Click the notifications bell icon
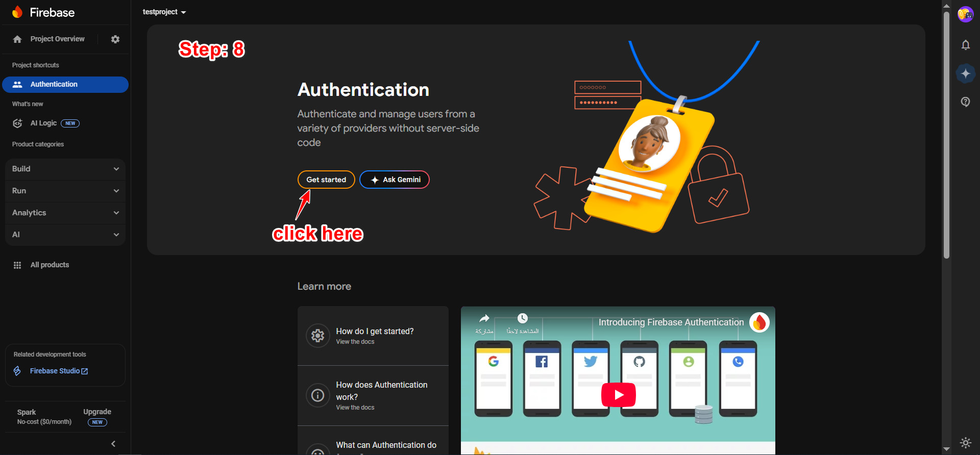The height and width of the screenshot is (455, 980). click(965, 45)
